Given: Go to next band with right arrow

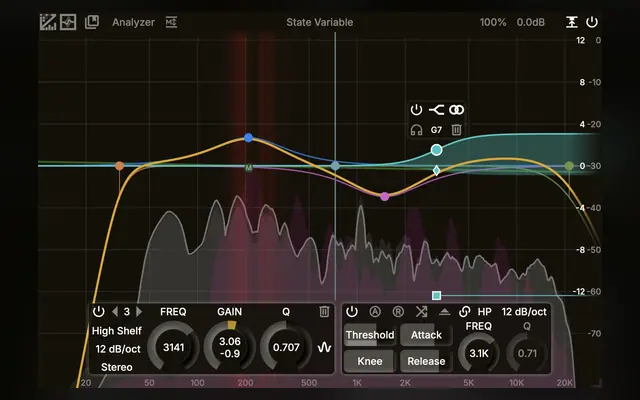Looking at the screenshot, I should click(139, 312).
